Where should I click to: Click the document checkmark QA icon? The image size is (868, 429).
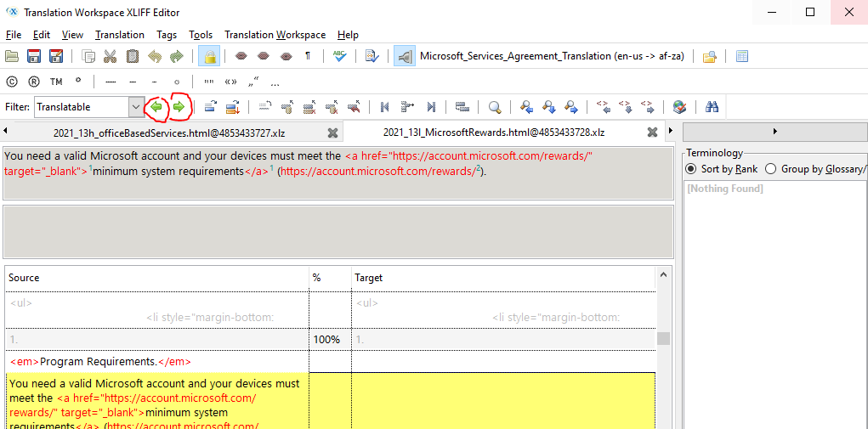[x=372, y=56]
